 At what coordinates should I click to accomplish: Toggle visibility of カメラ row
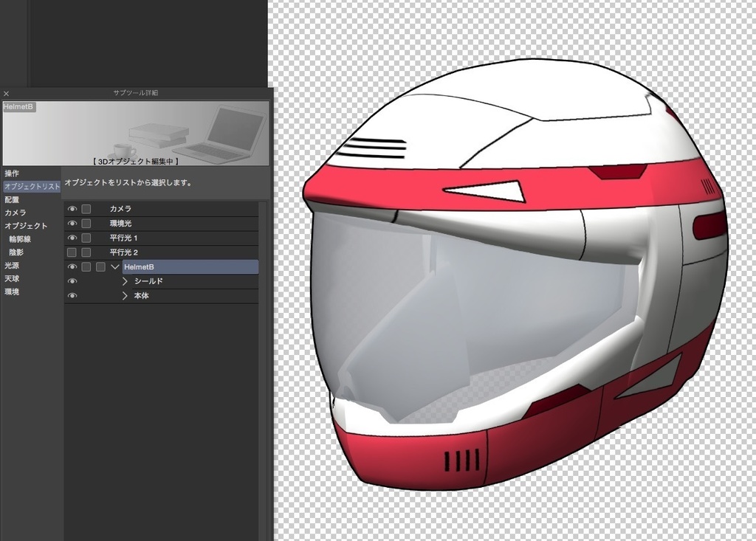click(72, 209)
